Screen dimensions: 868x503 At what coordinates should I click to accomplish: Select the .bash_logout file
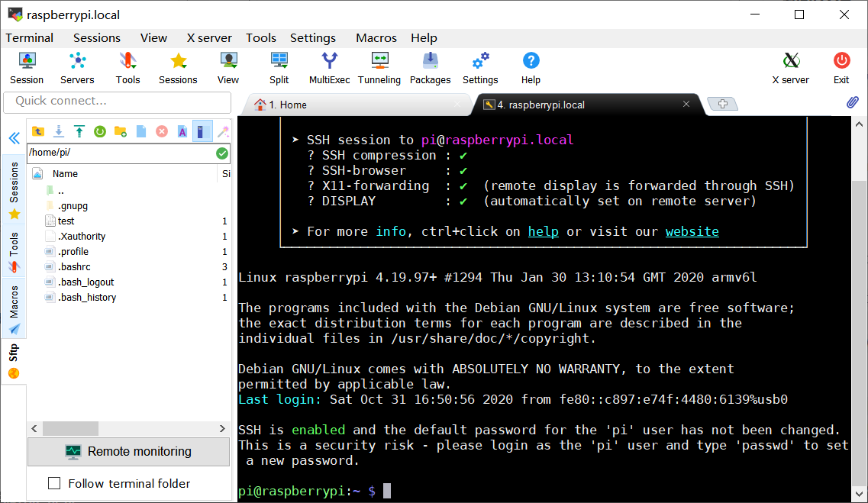[x=86, y=282]
